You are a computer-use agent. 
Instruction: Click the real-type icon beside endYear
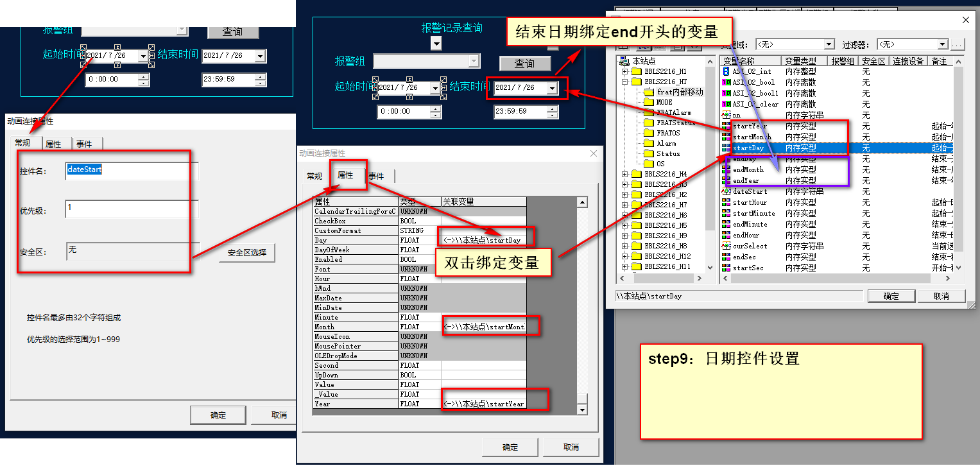pos(726,180)
